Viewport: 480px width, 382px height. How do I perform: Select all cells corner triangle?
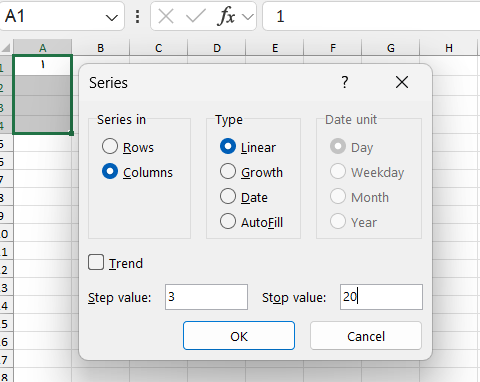pos(6,48)
